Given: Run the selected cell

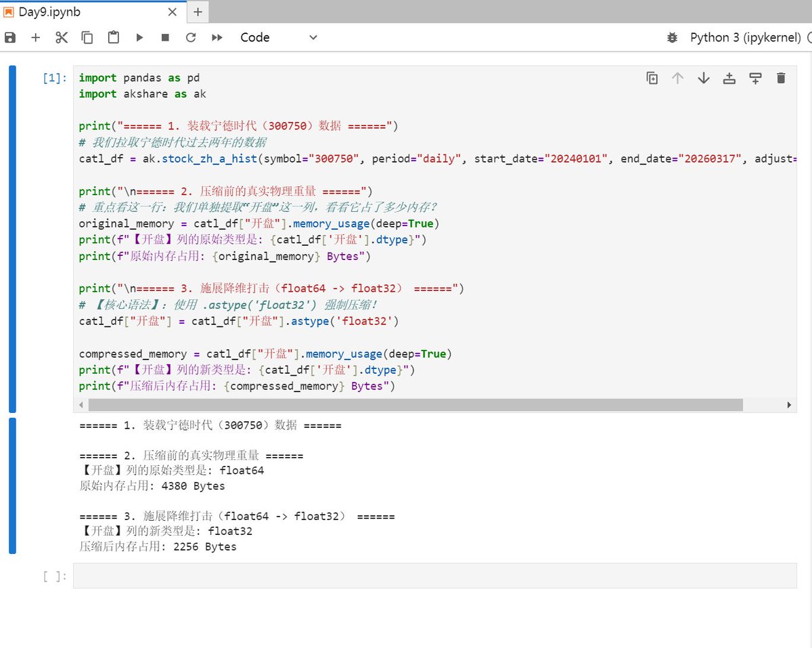Looking at the screenshot, I should pos(139,38).
